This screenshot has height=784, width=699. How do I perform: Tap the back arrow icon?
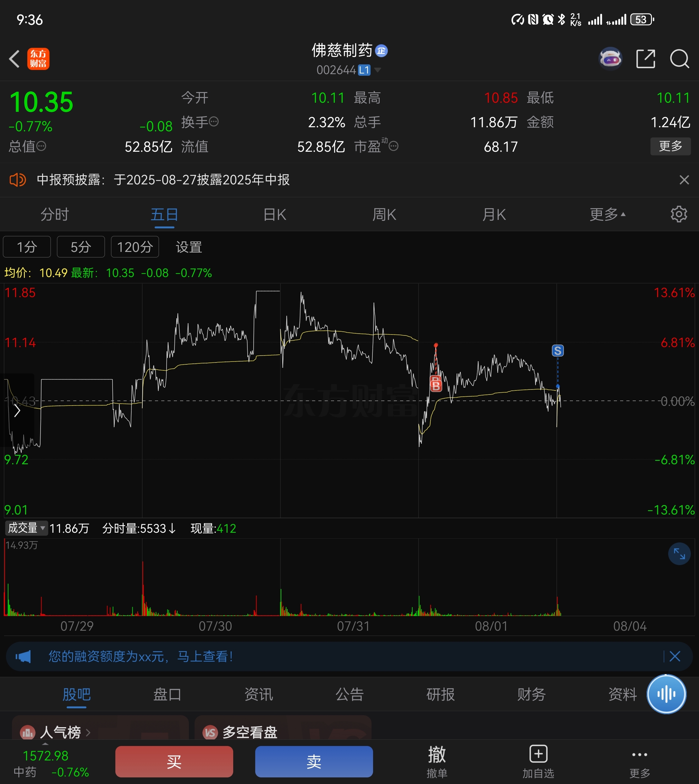(x=14, y=59)
